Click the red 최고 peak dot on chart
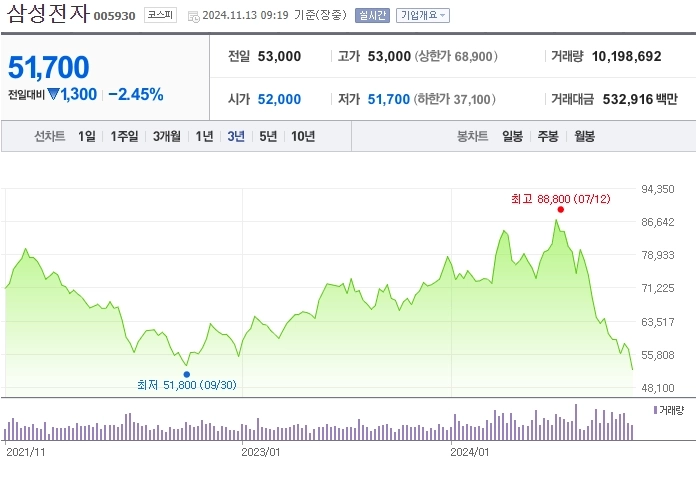The height and width of the screenshot is (480, 696). tap(561, 209)
